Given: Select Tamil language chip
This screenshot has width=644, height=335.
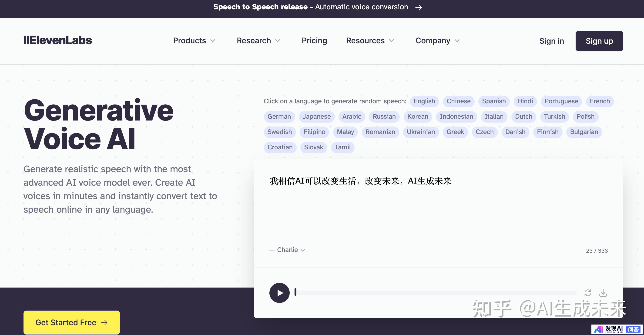Looking at the screenshot, I should point(342,147).
